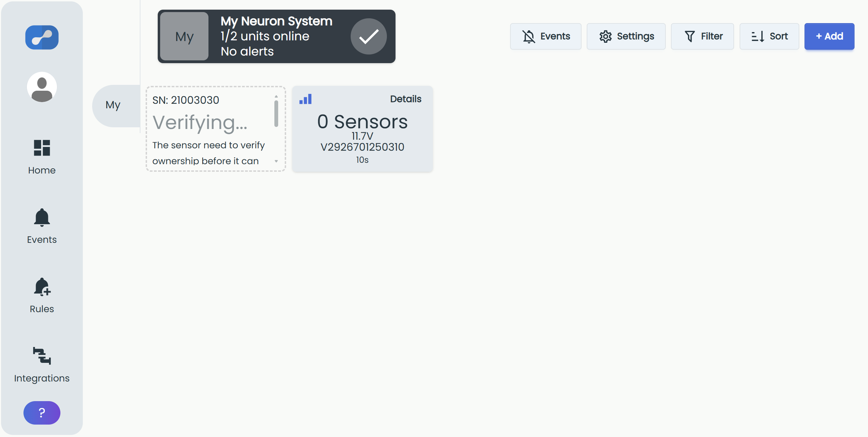868x437 pixels.
Task: Click the V2926701250310 version text
Action: click(x=362, y=147)
